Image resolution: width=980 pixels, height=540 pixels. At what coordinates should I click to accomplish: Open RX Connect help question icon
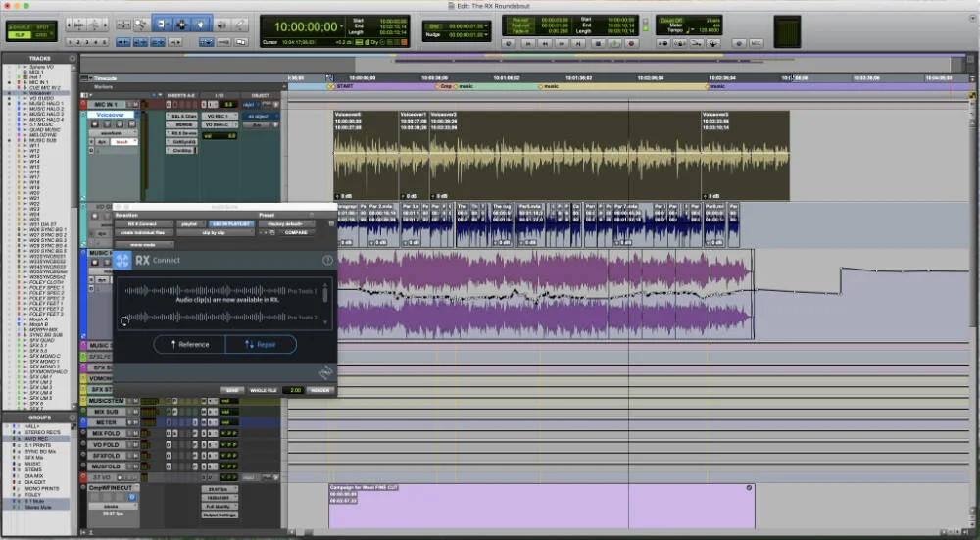327,260
